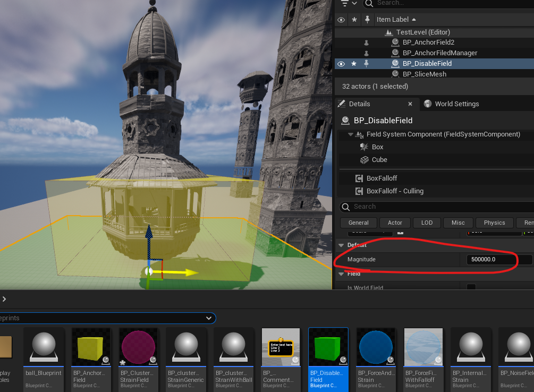Collapse the Field section

pos(341,274)
